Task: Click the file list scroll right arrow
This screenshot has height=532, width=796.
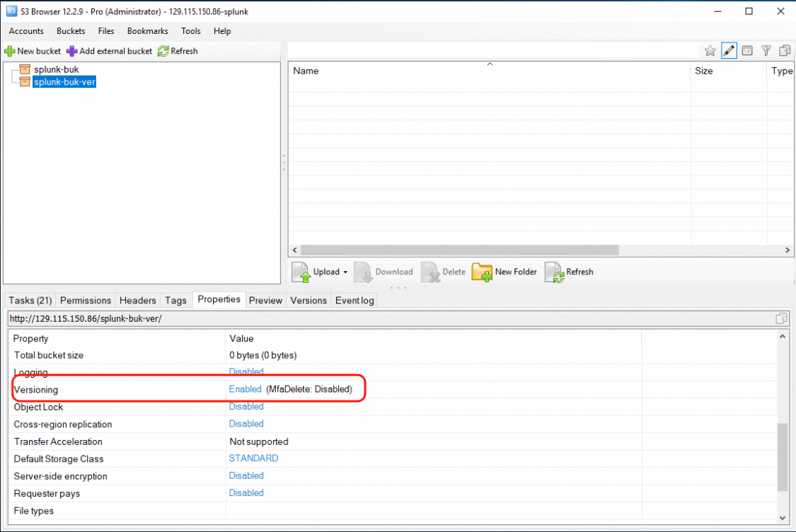Action: (x=788, y=250)
